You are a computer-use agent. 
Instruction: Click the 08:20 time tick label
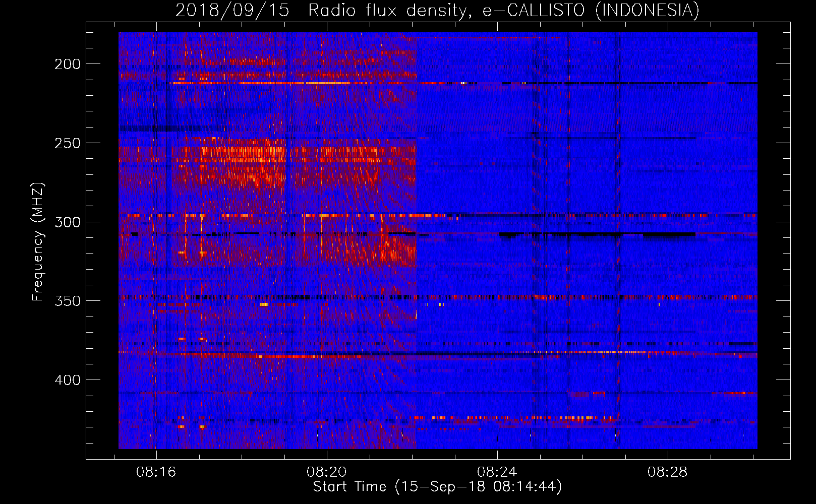coord(326,472)
